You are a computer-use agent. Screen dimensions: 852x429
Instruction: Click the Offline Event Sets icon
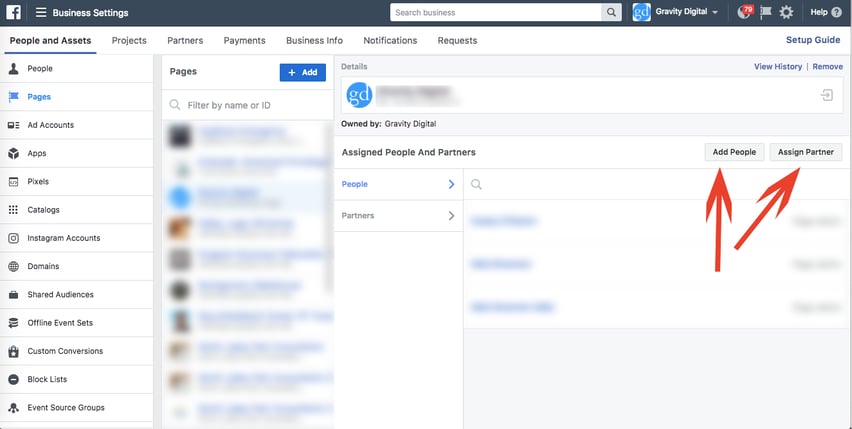pos(14,323)
